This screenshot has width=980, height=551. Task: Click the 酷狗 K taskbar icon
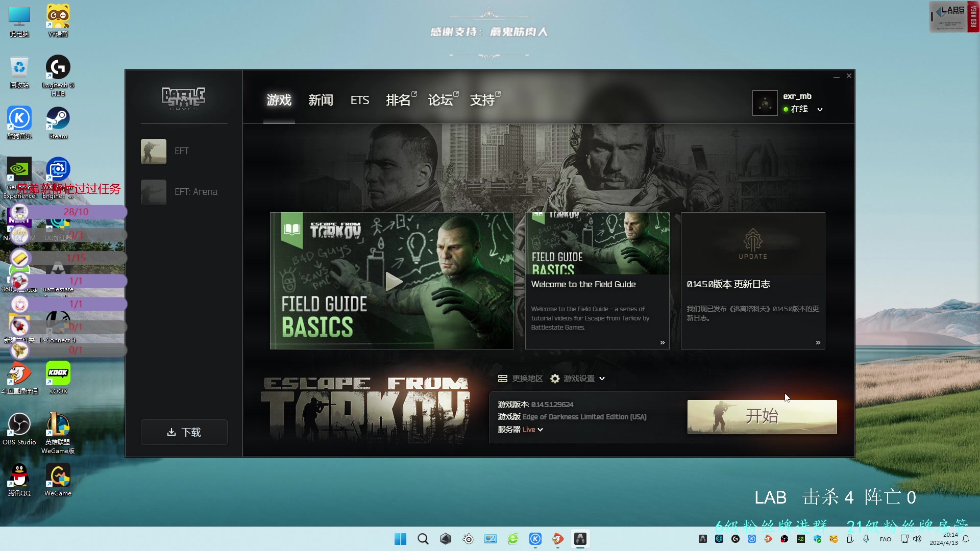(535, 539)
